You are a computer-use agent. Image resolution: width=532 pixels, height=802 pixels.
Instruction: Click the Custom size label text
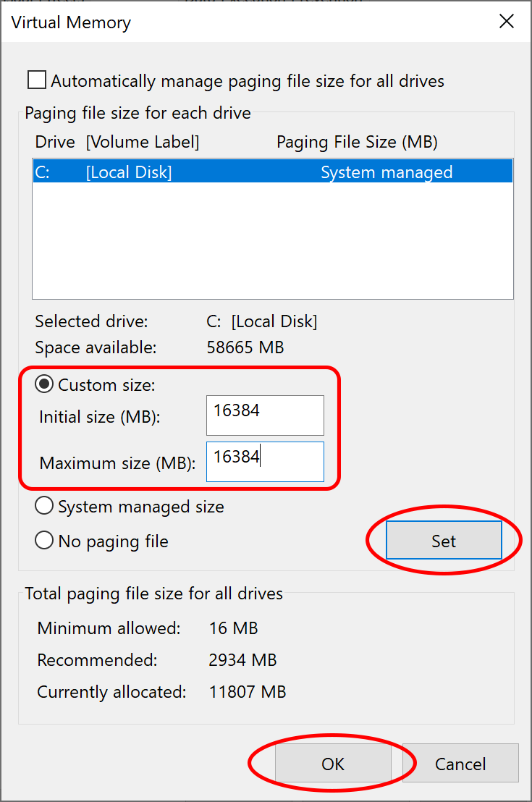point(106,386)
